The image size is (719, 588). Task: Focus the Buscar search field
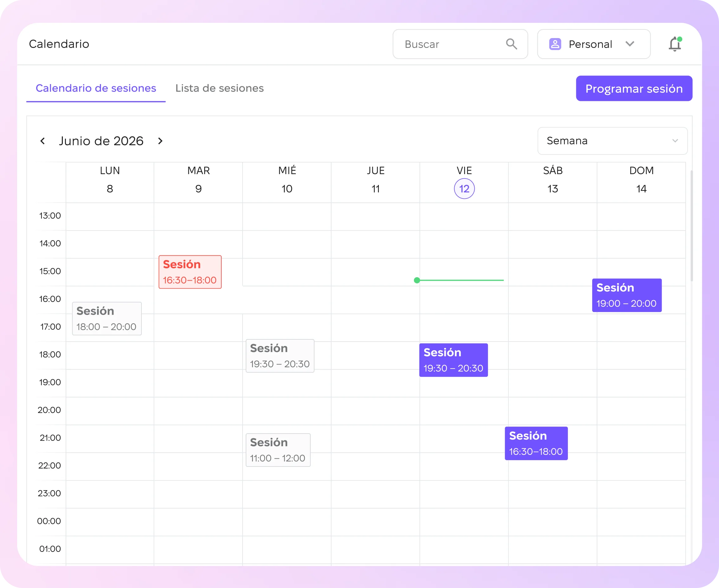pos(460,44)
